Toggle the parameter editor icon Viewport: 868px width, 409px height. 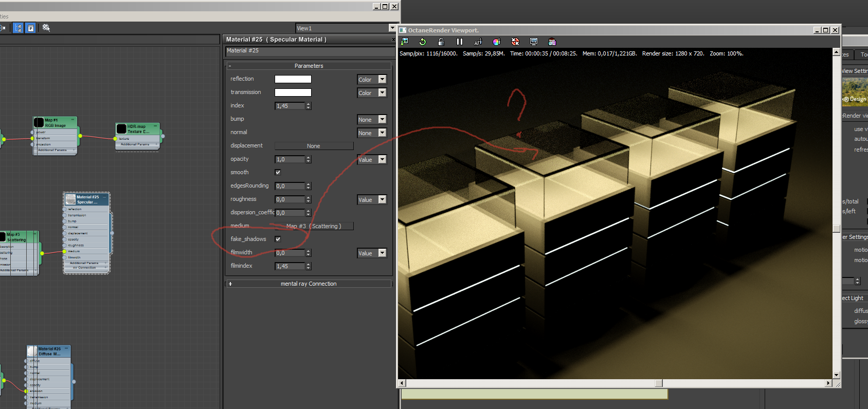click(31, 28)
